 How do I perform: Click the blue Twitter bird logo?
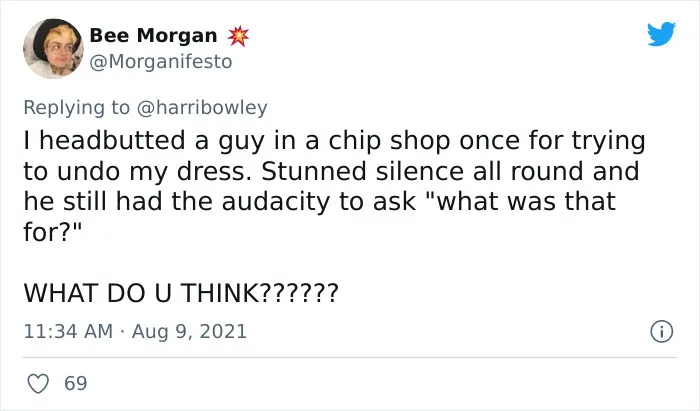[x=661, y=33]
